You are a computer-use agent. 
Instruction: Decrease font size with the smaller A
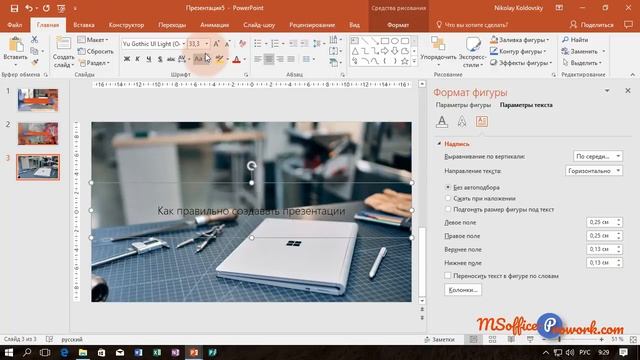point(228,44)
